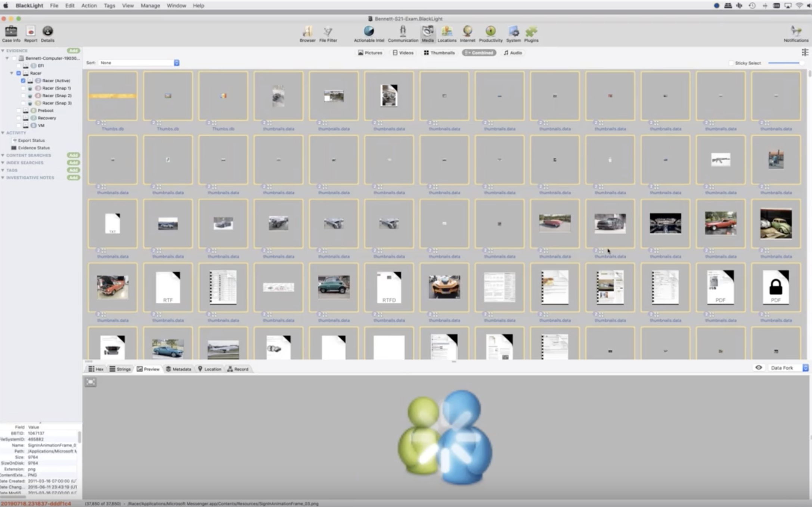Click Add next to Content Searches
Image resolution: width=812 pixels, height=507 pixels.
coord(73,155)
